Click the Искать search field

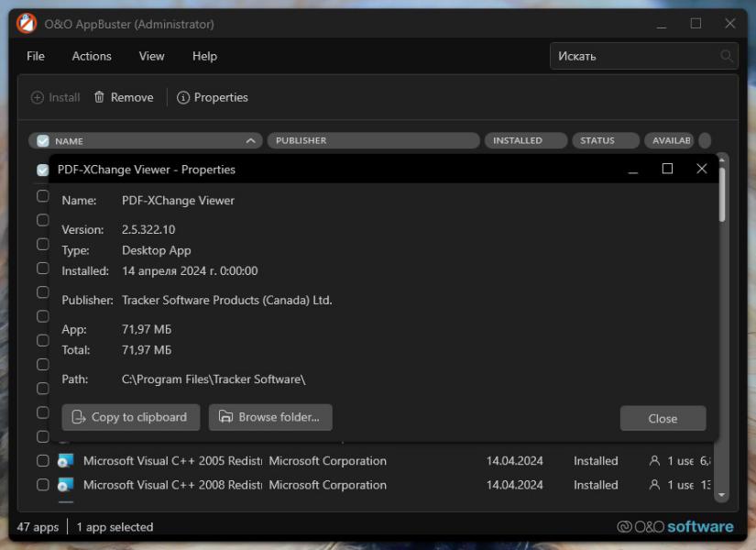click(643, 56)
